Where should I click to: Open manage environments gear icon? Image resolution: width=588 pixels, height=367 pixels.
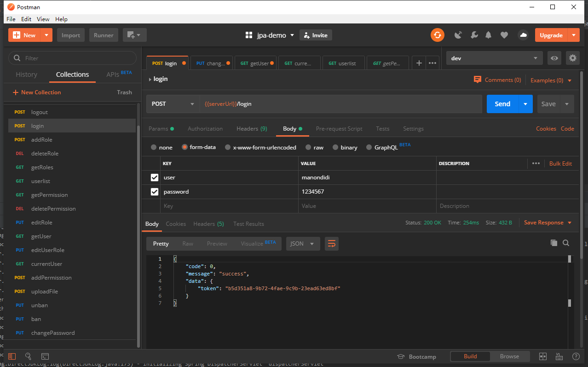point(573,58)
